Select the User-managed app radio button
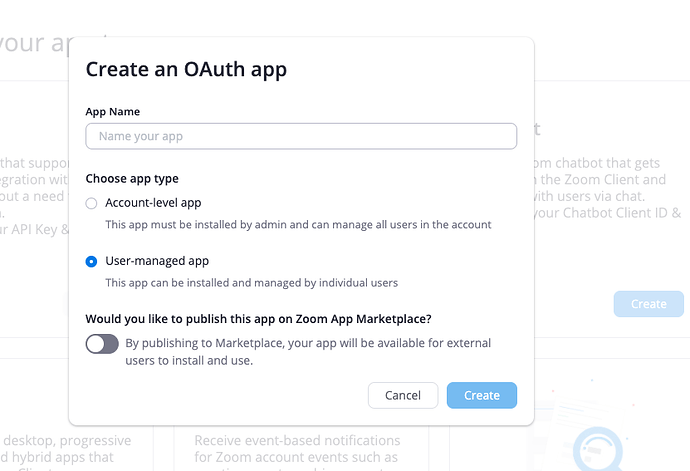The image size is (690, 471). coord(92,261)
